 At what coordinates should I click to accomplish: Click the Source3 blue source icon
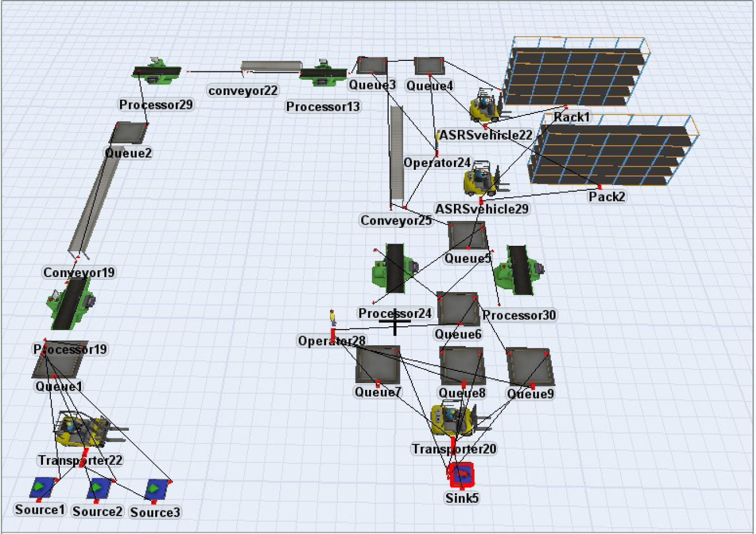(156, 490)
